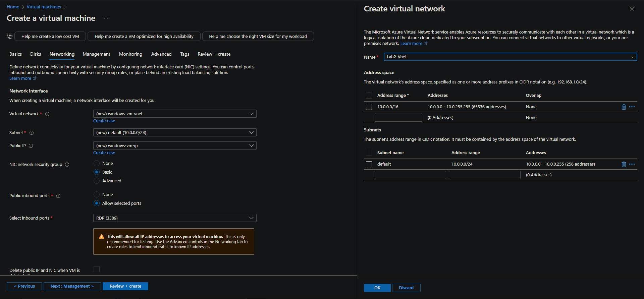Click the Previous button

pos(24,286)
